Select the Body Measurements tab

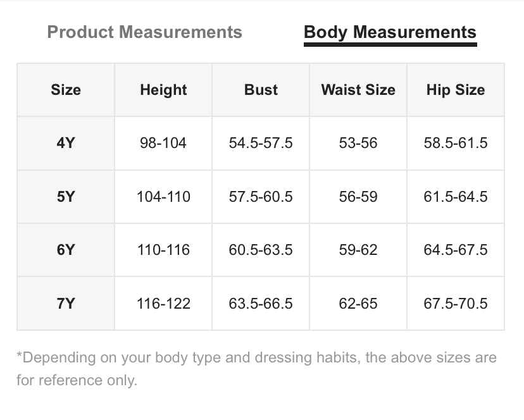(x=390, y=32)
